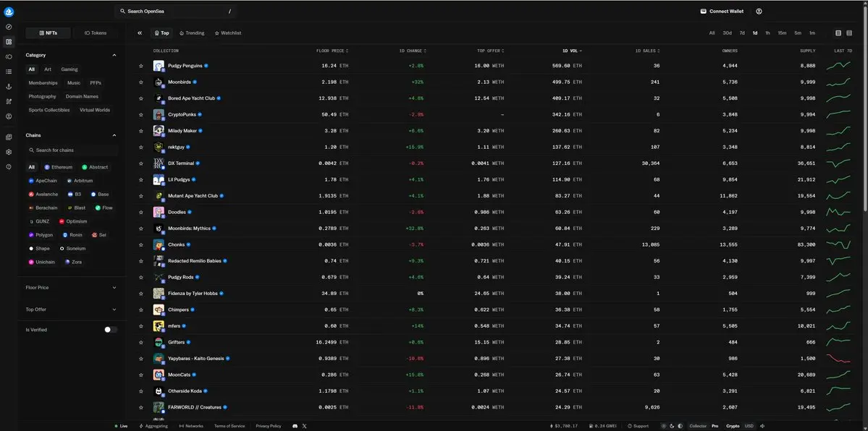The width and height of the screenshot is (868, 431).
Task: Switch to Collector mode
Action: [x=698, y=426]
